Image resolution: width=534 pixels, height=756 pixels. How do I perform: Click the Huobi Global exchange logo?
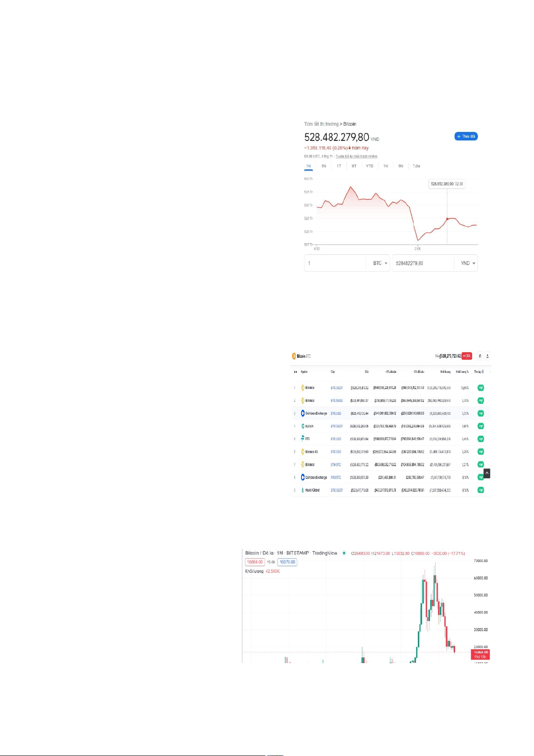click(x=303, y=490)
